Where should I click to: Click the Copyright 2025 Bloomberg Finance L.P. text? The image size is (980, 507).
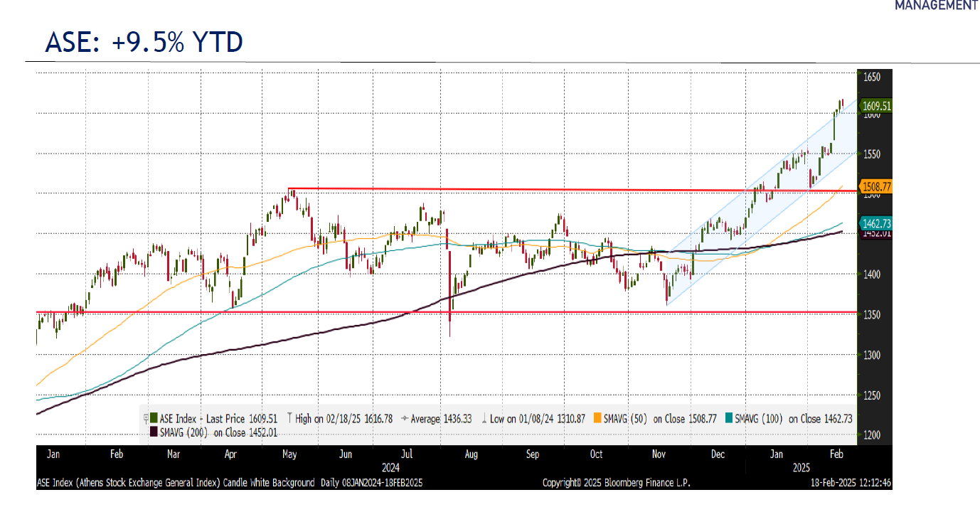click(x=616, y=483)
